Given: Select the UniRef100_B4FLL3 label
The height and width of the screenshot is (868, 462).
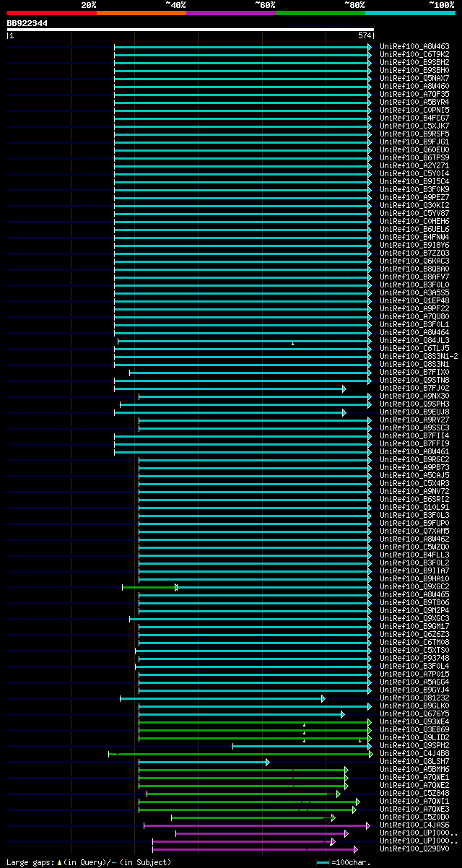Looking at the screenshot, I should point(414,555).
